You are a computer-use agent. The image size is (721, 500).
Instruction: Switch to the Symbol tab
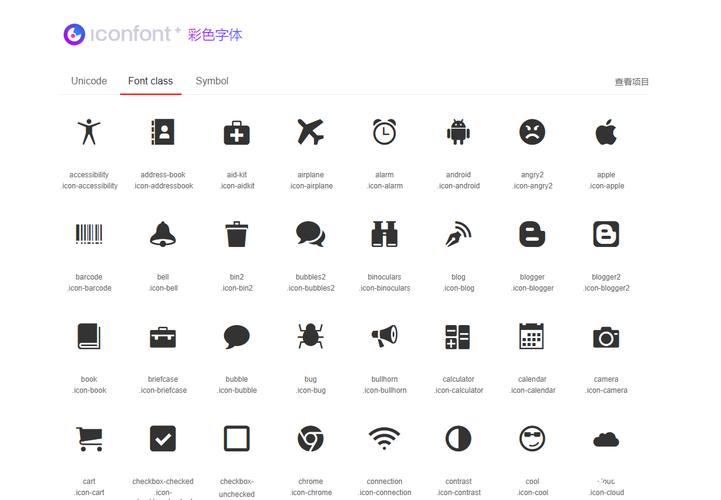[212, 81]
